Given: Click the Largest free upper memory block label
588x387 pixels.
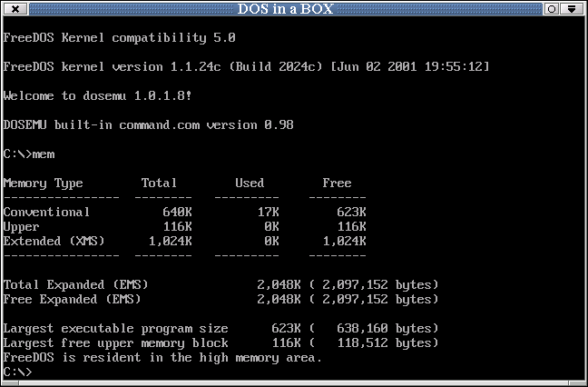Looking at the screenshot, I should [115, 343].
